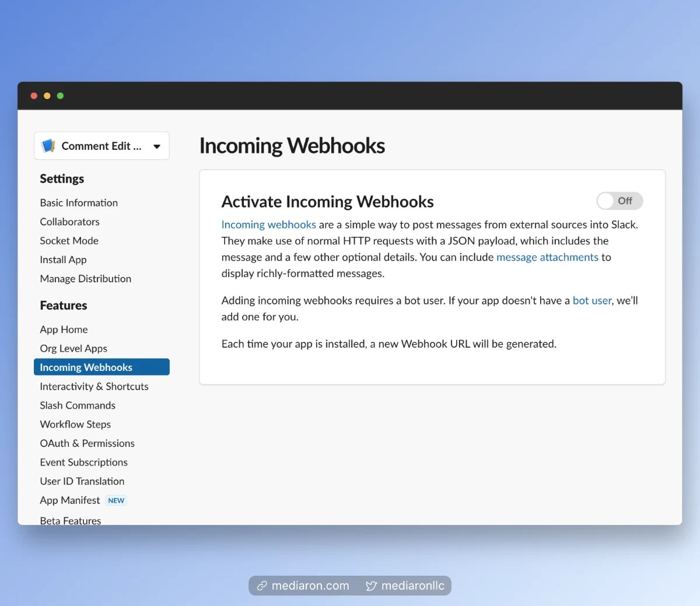Toggle Activate Incoming Webhooks on
This screenshot has height=606, width=700.
click(x=619, y=201)
